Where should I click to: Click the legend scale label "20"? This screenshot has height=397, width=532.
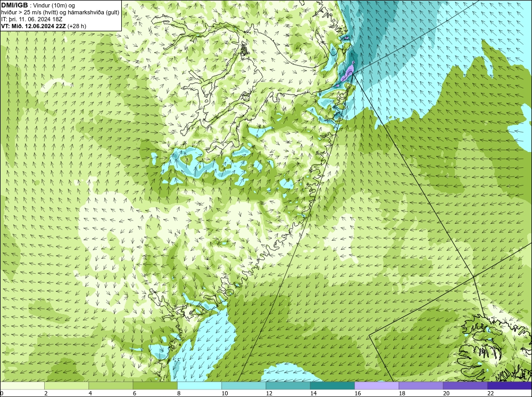coord(446,393)
